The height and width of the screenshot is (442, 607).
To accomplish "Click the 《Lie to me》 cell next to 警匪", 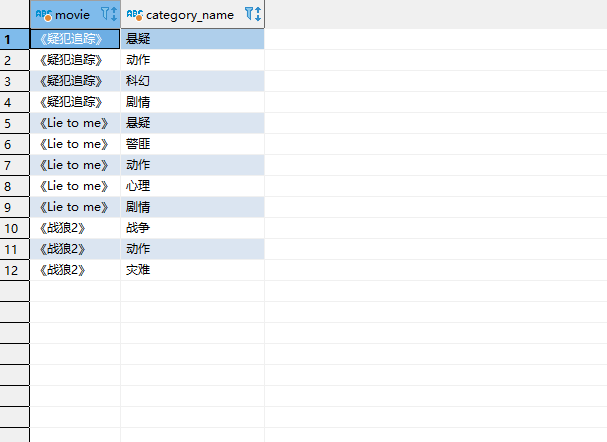I will click(75, 144).
